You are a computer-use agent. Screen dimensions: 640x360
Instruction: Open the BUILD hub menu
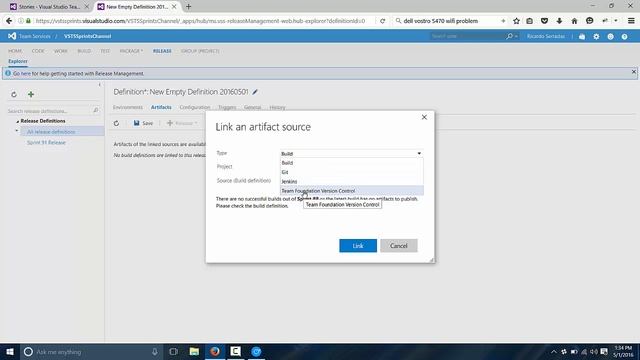(84, 51)
